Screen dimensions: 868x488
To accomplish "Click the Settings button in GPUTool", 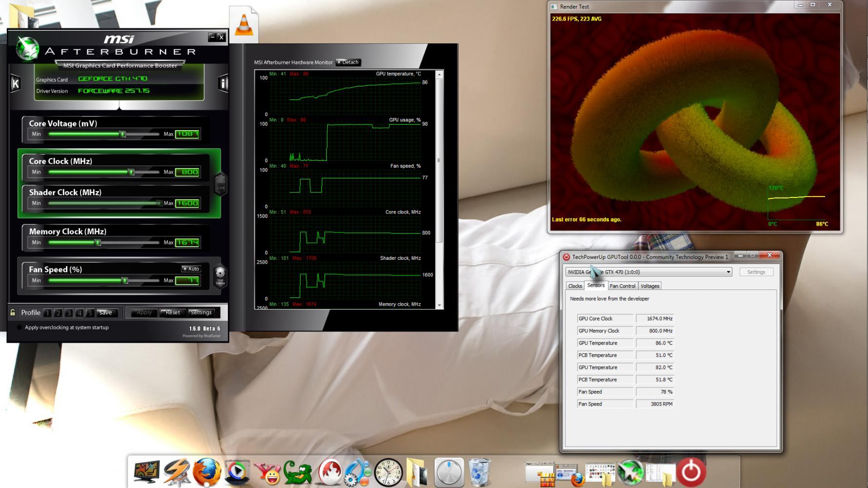I will click(756, 272).
